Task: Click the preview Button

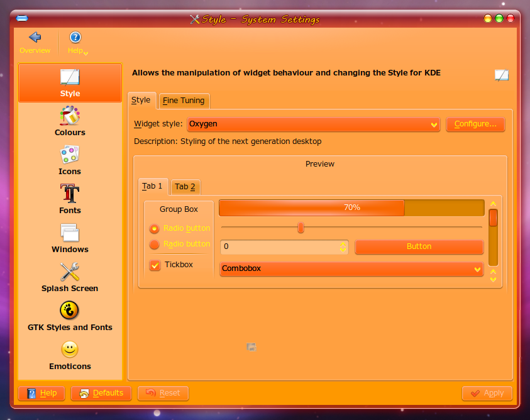Action: tap(419, 246)
